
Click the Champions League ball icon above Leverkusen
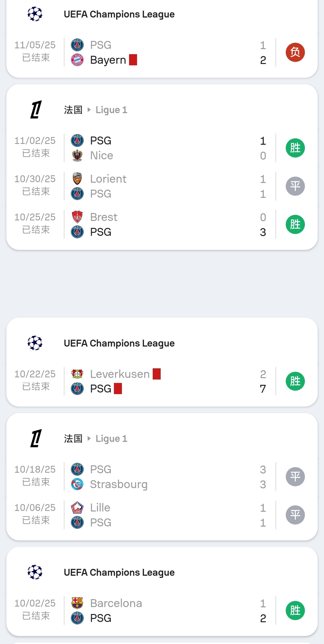pyautogui.click(x=35, y=343)
